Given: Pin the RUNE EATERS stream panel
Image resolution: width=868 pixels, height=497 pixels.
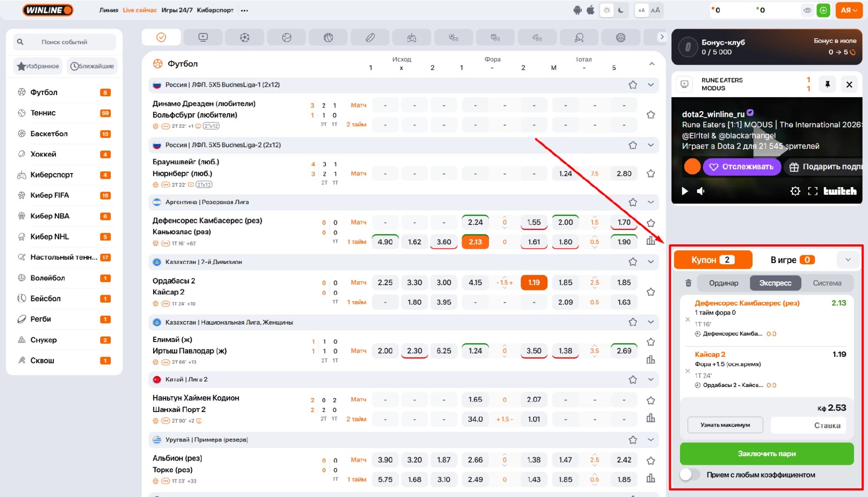Looking at the screenshot, I should pyautogui.click(x=827, y=84).
